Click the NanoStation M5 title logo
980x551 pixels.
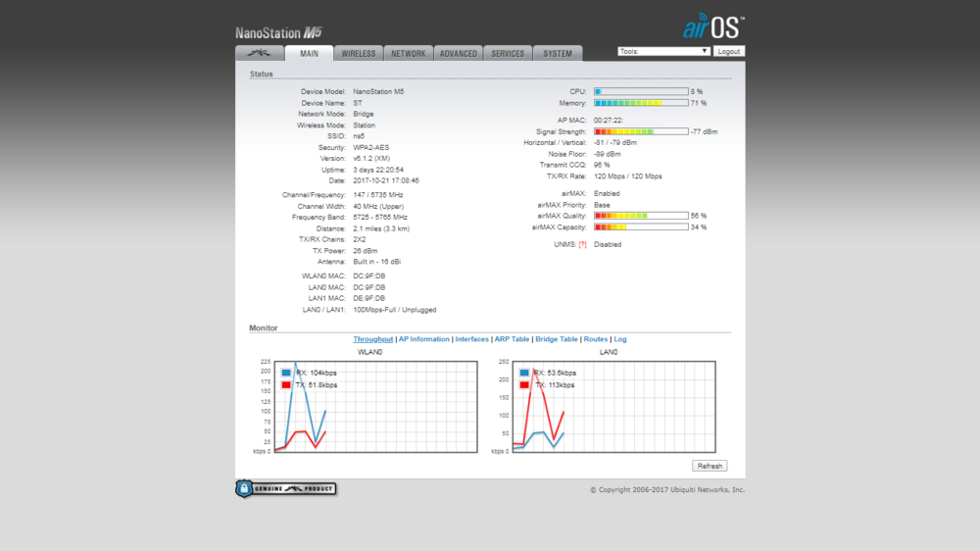coord(278,32)
